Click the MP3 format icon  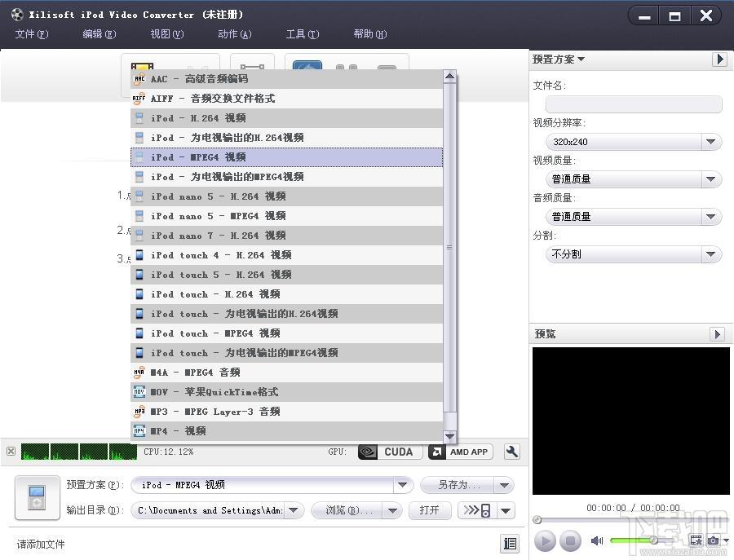click(x=139, y=412)
